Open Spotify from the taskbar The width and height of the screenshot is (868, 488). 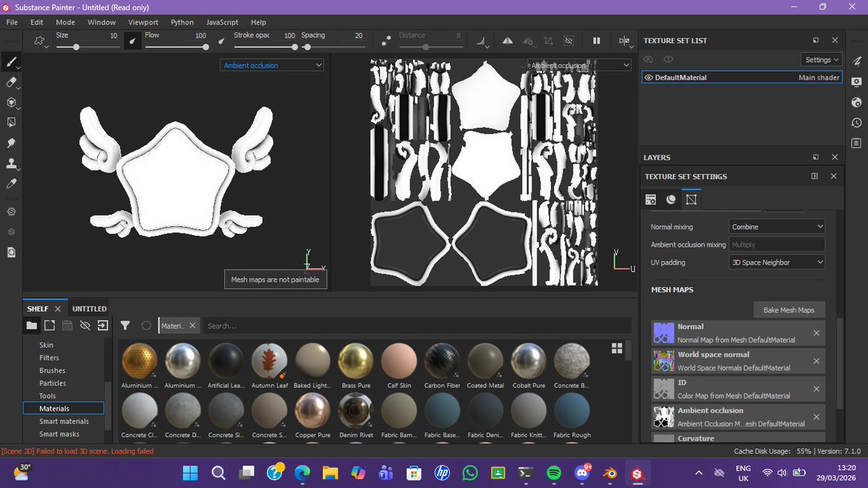[x=553, y=473]
